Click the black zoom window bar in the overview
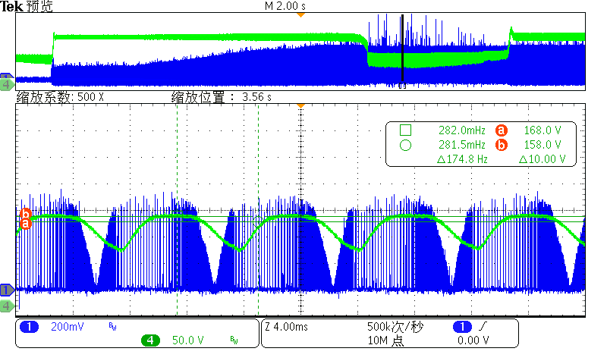This screenshot has height=364, width=607. coord(403,47)
